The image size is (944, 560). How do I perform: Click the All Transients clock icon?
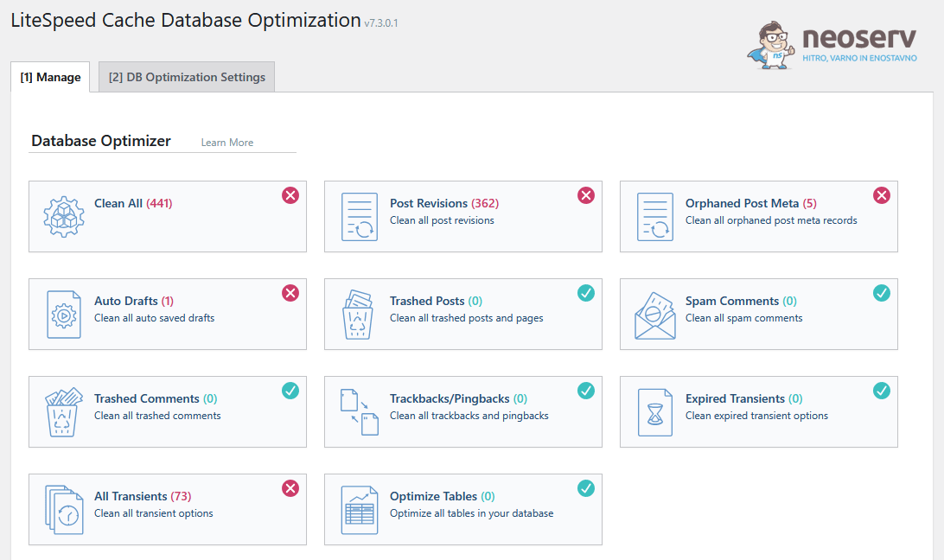(64, 510)
